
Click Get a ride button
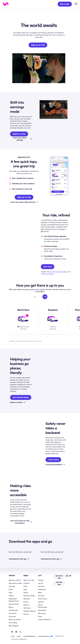point(65,4)
